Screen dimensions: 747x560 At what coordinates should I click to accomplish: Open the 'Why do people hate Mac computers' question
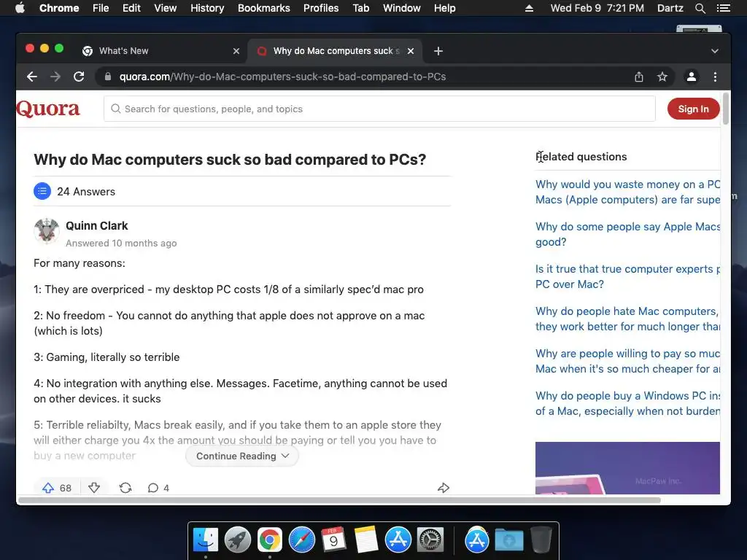627,319
